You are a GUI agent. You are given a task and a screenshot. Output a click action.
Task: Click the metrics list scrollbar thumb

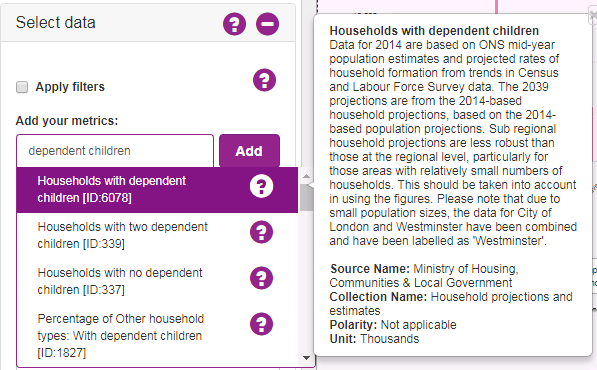[x=306, y=198]
